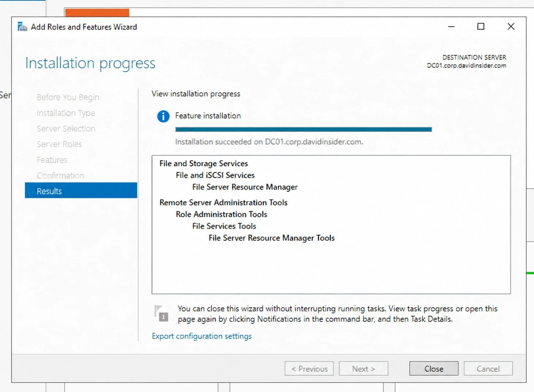The image size is (534, 392).
Task: Select the Server Selection step in the sidebar
Action: point(66,129)
